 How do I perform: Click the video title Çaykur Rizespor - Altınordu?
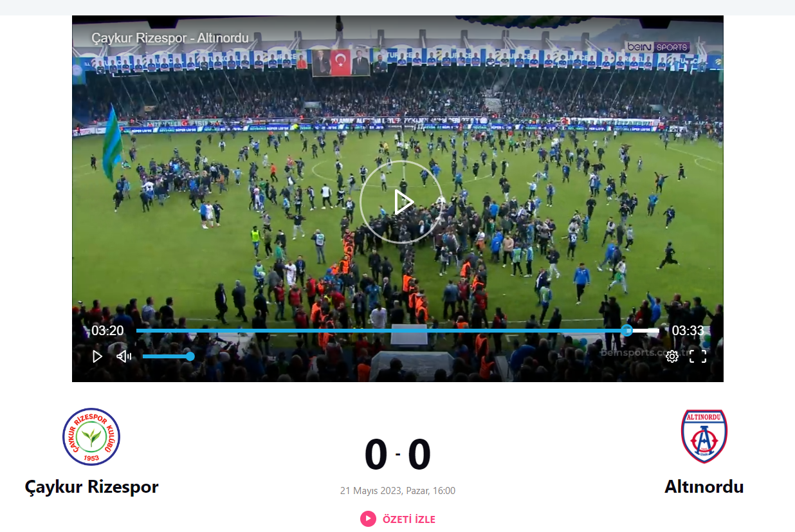tap(170, 38)
